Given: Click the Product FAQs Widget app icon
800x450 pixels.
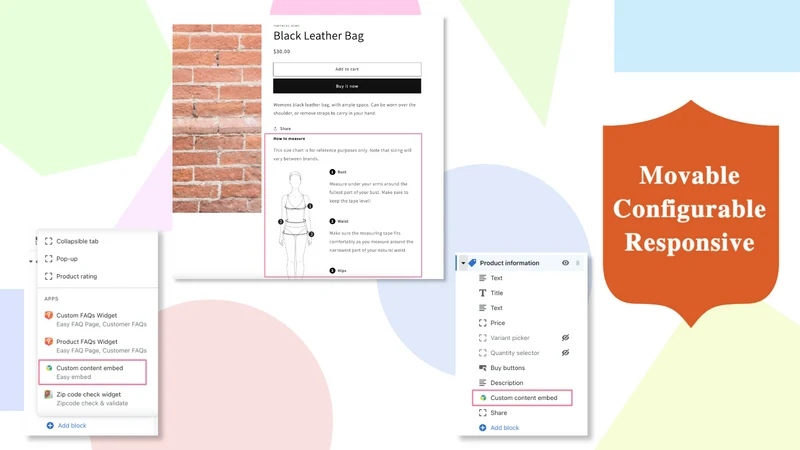Looking at the screenshot, I should (48, 341).
